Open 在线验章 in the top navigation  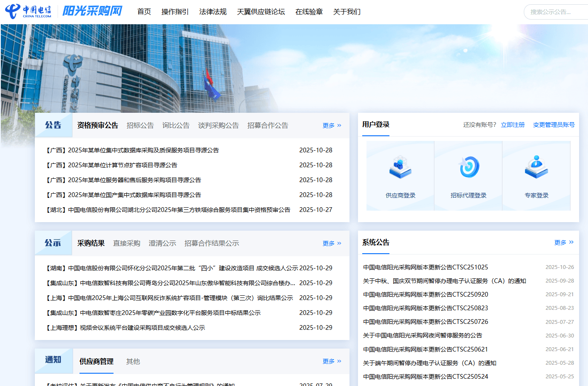click(x=309, y=12)
